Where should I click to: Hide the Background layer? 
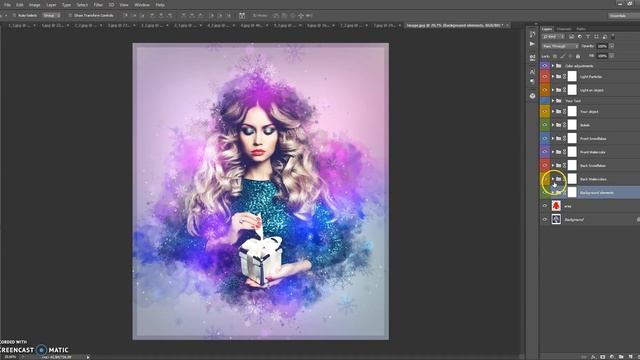click(544, 219)
